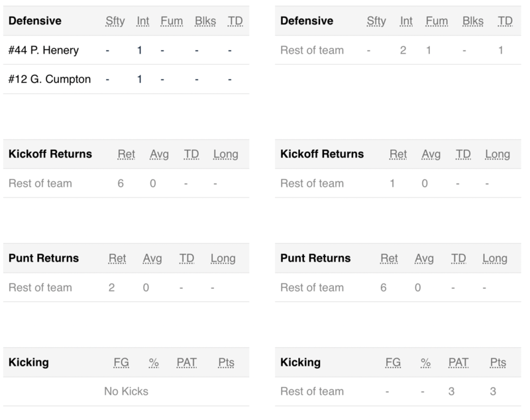This screenshot has height=420, width=530.
Task: Click Avg header in left Punt Returns table
Action: click(x=152, y=258)
